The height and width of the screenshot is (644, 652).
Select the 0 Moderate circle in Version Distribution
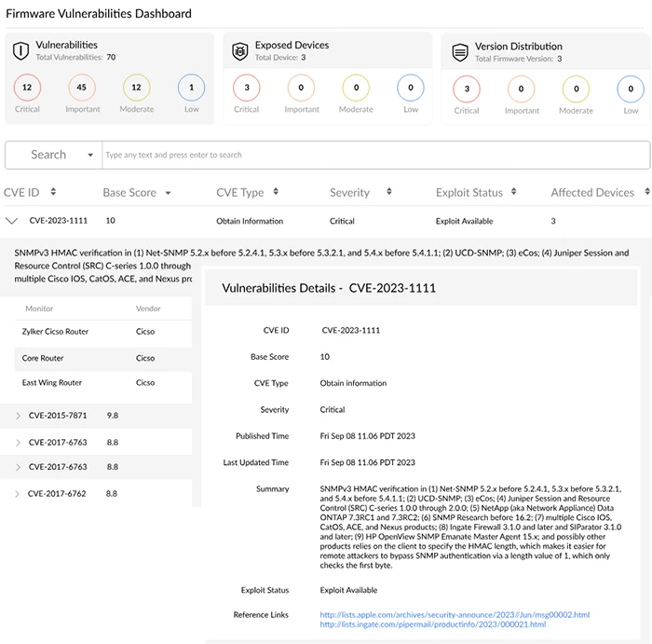tap(576, 89)
